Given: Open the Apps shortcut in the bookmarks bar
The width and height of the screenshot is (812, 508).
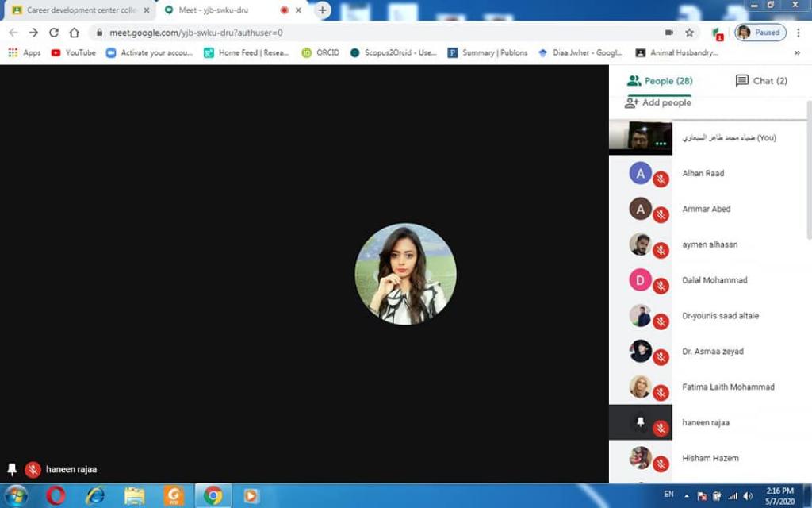Looking at the screenshot, I should [x=25, y=52].
